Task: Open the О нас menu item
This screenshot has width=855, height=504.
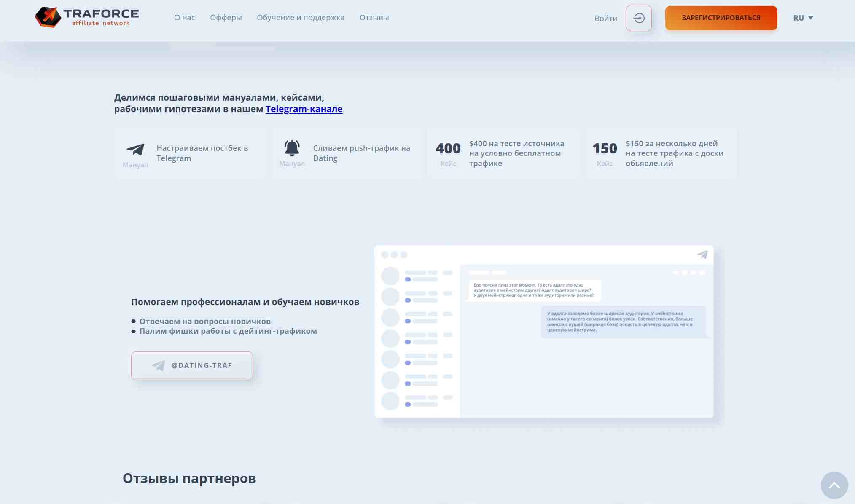Action: click(x=185, y=18)
